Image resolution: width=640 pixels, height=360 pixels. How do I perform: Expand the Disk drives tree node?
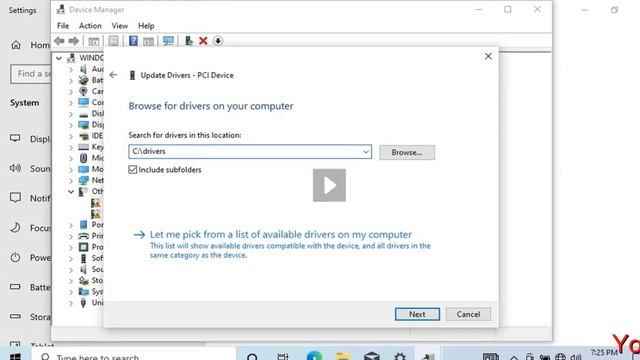pos(71,114)
